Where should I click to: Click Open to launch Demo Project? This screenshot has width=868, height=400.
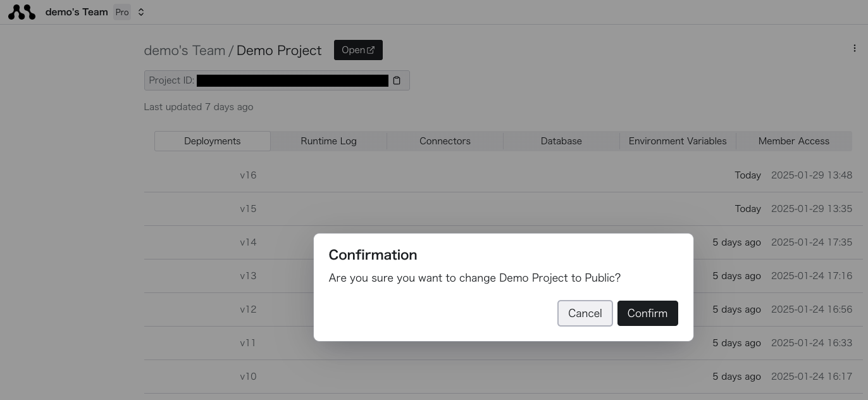pyautogui.click(x=358, y=49)
